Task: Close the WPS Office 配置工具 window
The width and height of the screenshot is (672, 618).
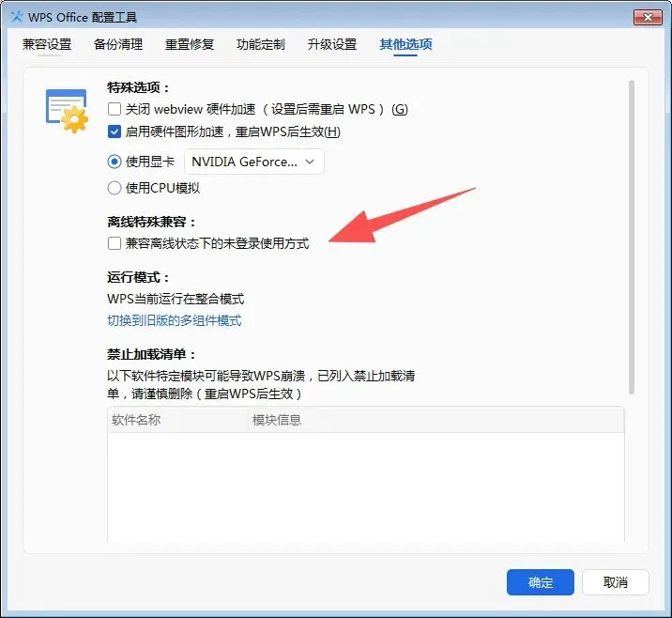Action: click(648, 17)
